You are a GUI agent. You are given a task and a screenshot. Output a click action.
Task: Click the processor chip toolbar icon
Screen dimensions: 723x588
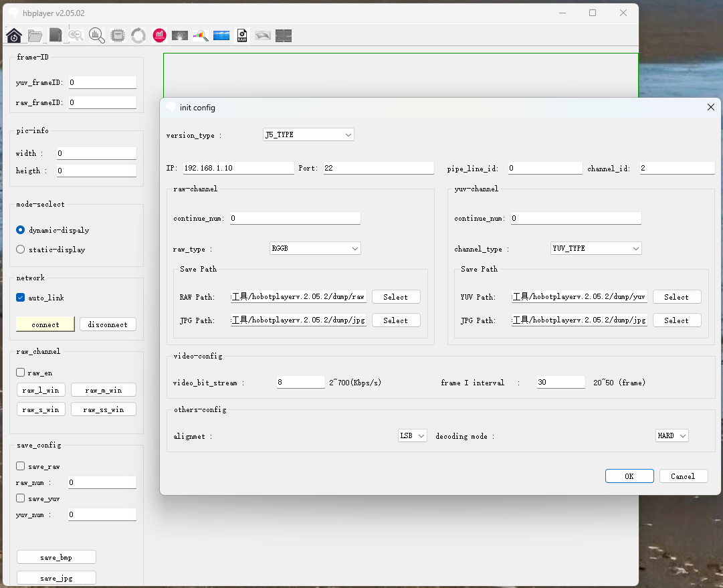[x=118, y=35]
